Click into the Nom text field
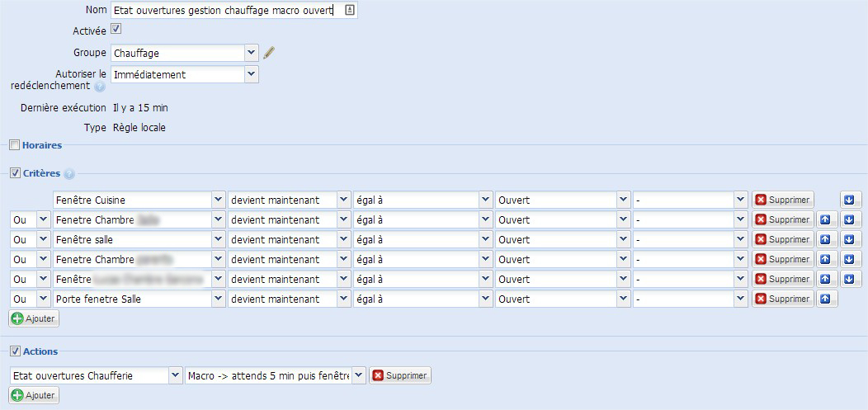The image size is (868, 410). tap(223, 11)
